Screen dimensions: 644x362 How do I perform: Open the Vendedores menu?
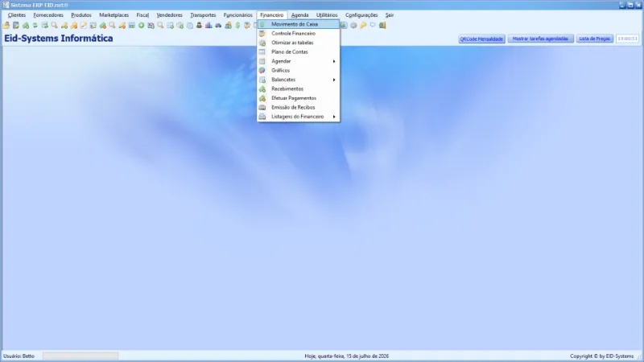(x=169, y=14)
